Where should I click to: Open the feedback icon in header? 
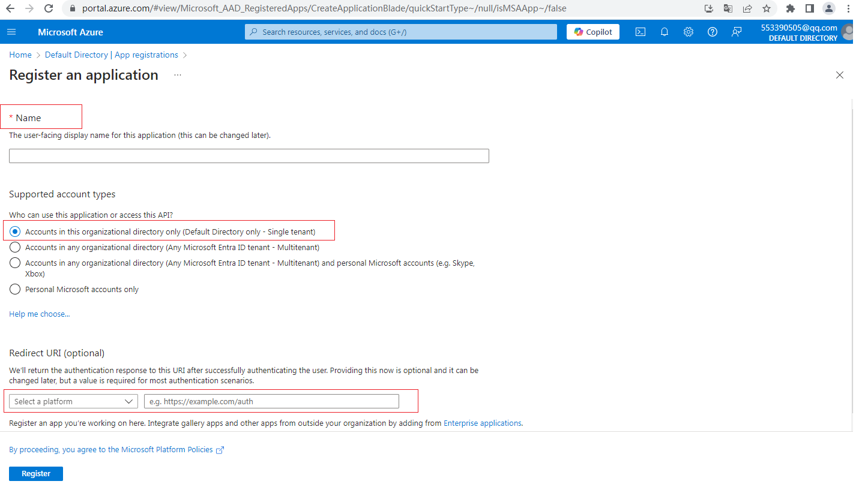pyautogui.click(x=737, y=32)
